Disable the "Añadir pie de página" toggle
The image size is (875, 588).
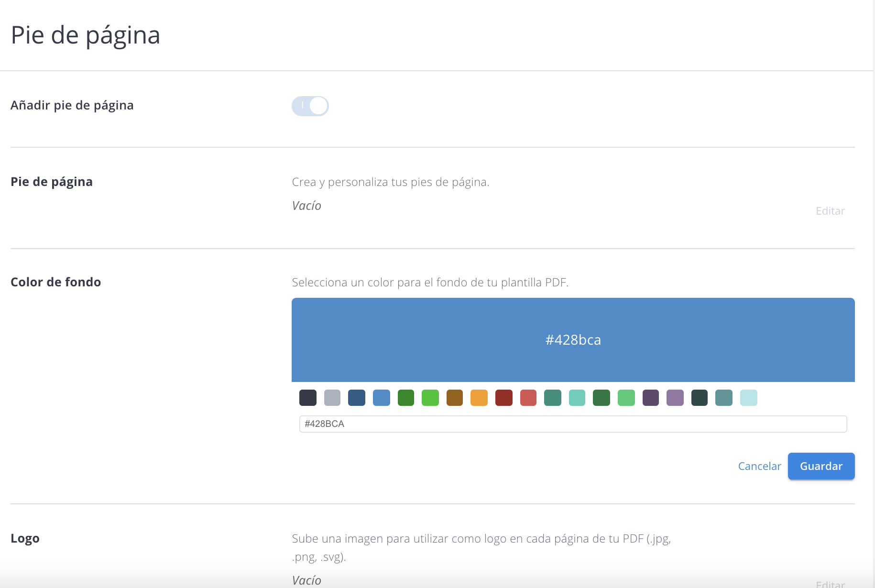coord(310,106)
